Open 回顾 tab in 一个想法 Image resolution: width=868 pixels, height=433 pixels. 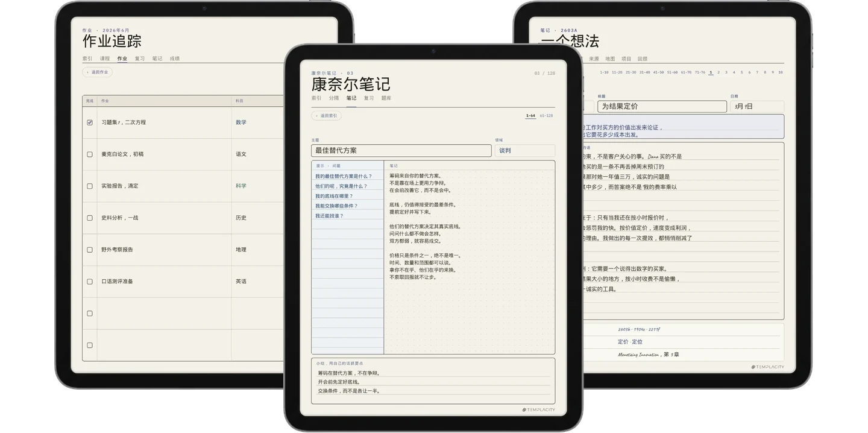[643, 59]
